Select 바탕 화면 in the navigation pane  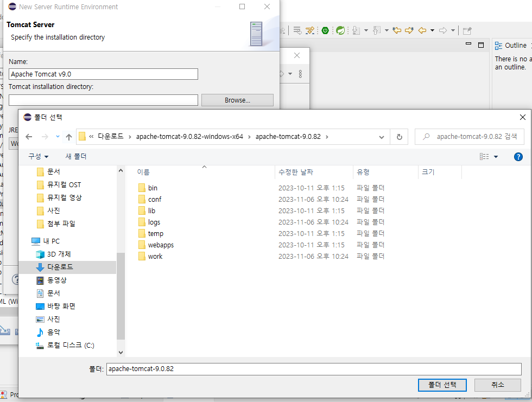click(61, 306)
